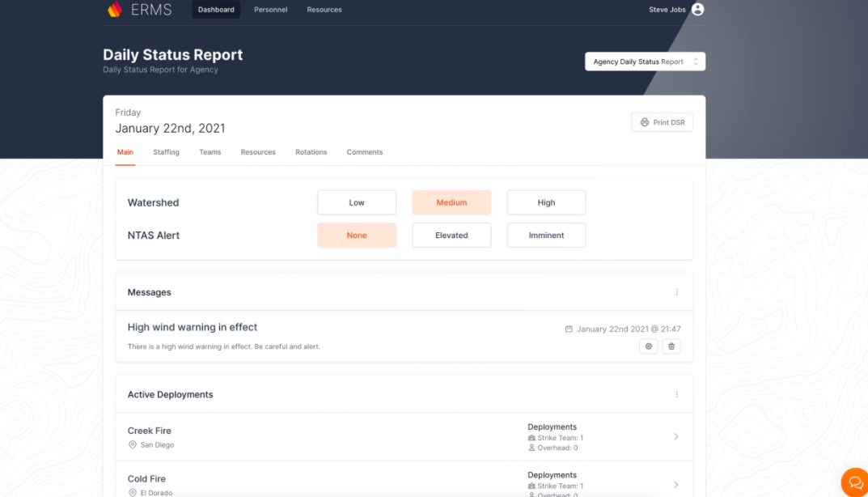Click the Print DSR button

point(662,121)
